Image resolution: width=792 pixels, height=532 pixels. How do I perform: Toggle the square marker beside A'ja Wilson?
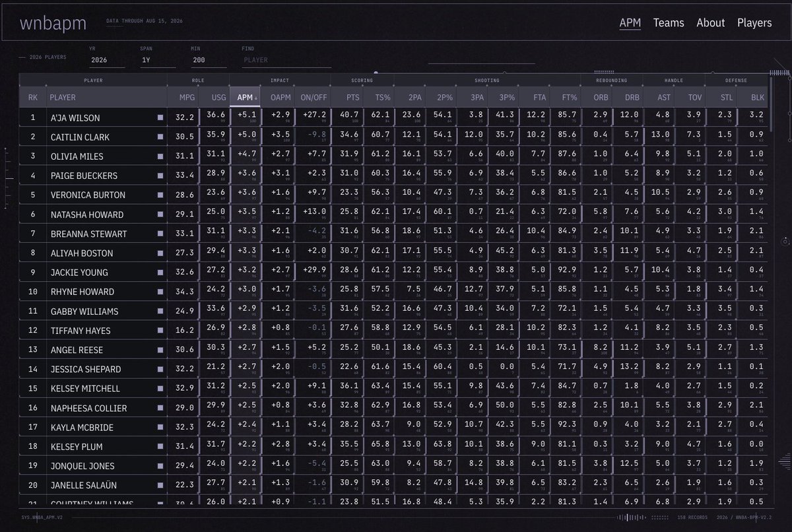[160, 118]
